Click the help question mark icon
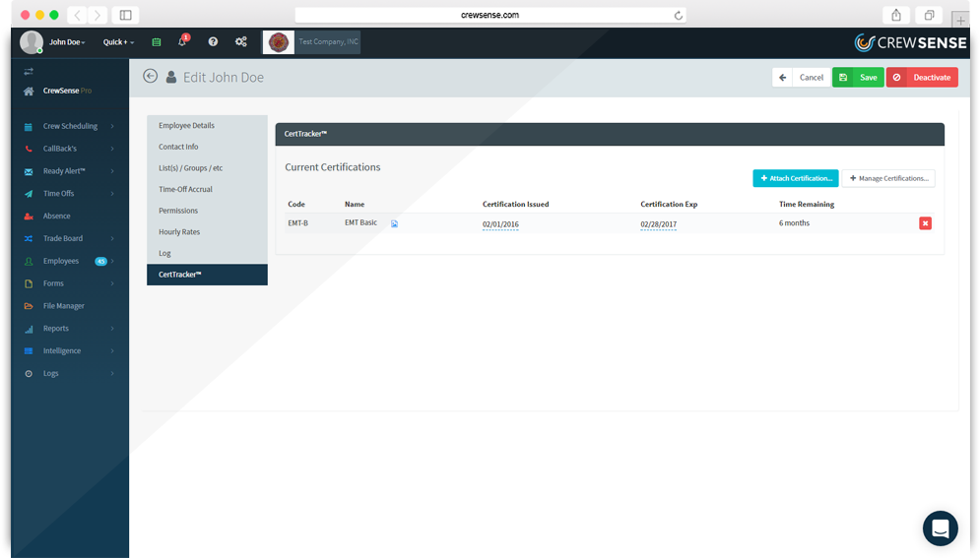Viewport: 980px width, 558px height. 213,41
